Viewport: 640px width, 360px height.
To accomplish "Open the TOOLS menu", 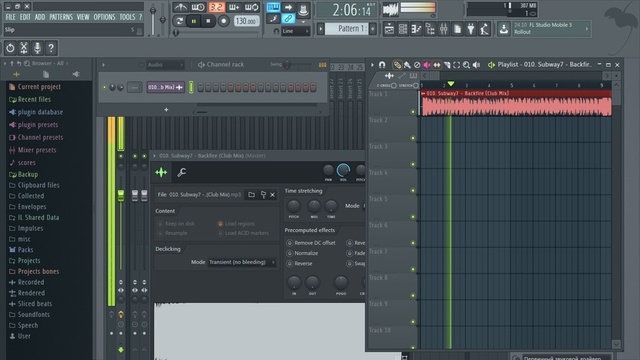I will click(127, 17).
